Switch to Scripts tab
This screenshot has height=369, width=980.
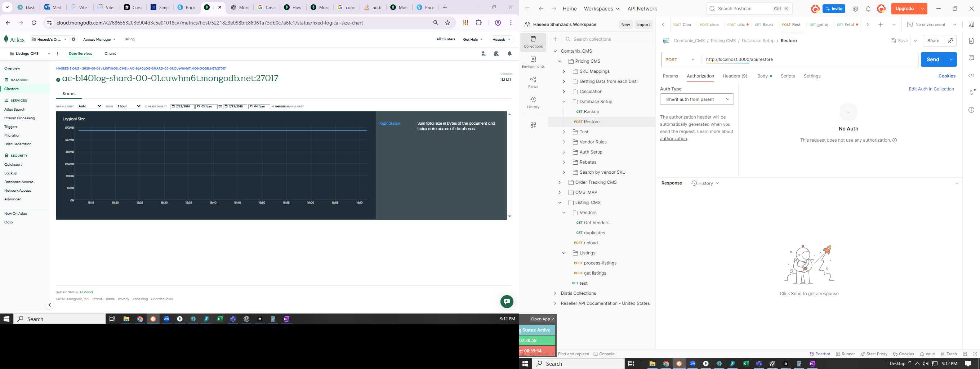(788, 76)
